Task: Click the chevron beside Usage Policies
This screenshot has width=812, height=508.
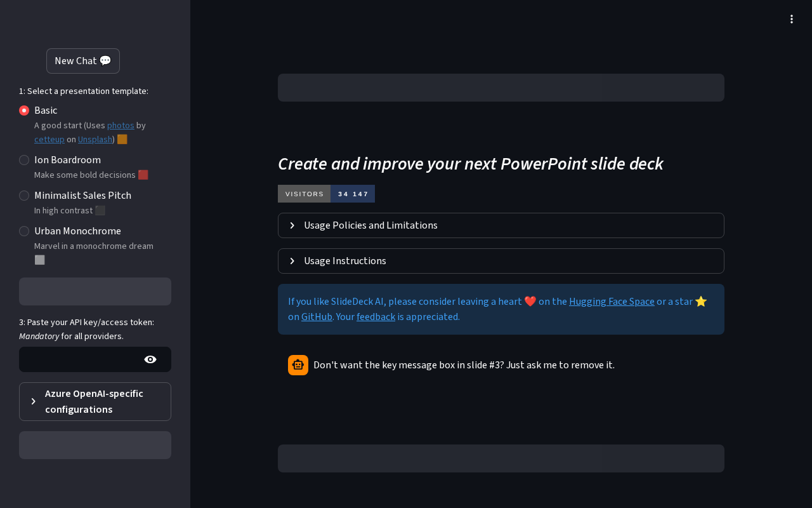Action: 292,225
